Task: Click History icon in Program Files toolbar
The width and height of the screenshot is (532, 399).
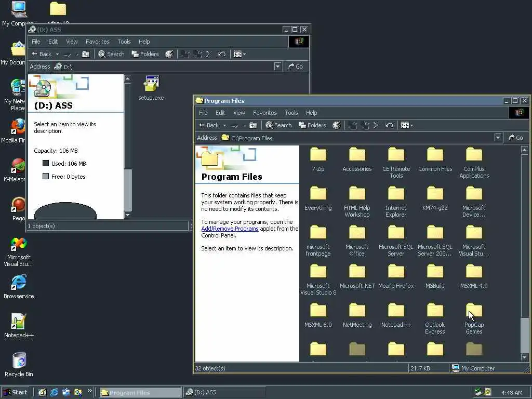Action: pyautogui.click(x=336, y=125)
